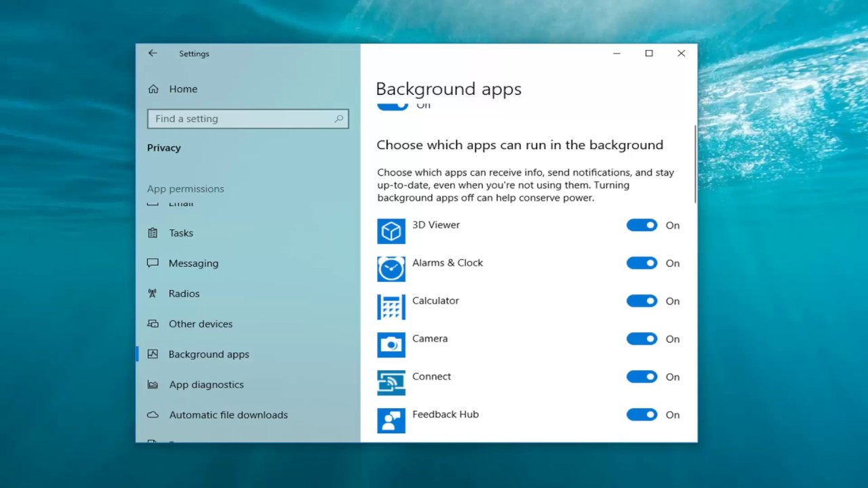
Task: Minimize the Settings window
Action: click(x=616, y=54)
